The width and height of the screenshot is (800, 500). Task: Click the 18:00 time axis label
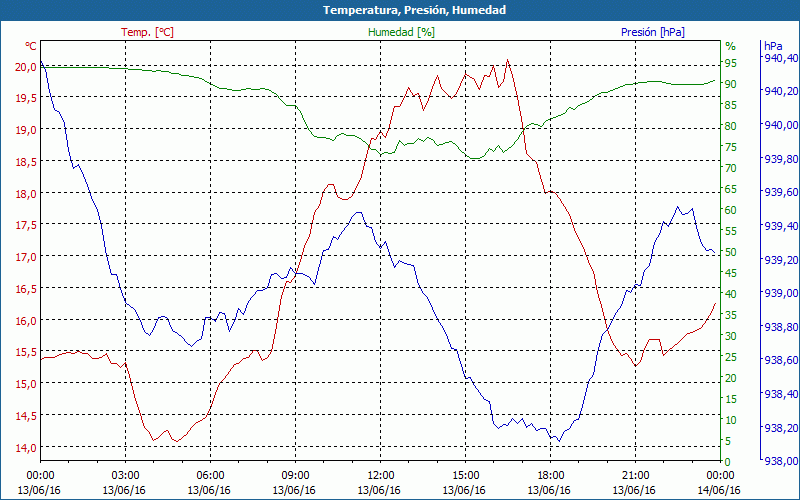[551, 476]
